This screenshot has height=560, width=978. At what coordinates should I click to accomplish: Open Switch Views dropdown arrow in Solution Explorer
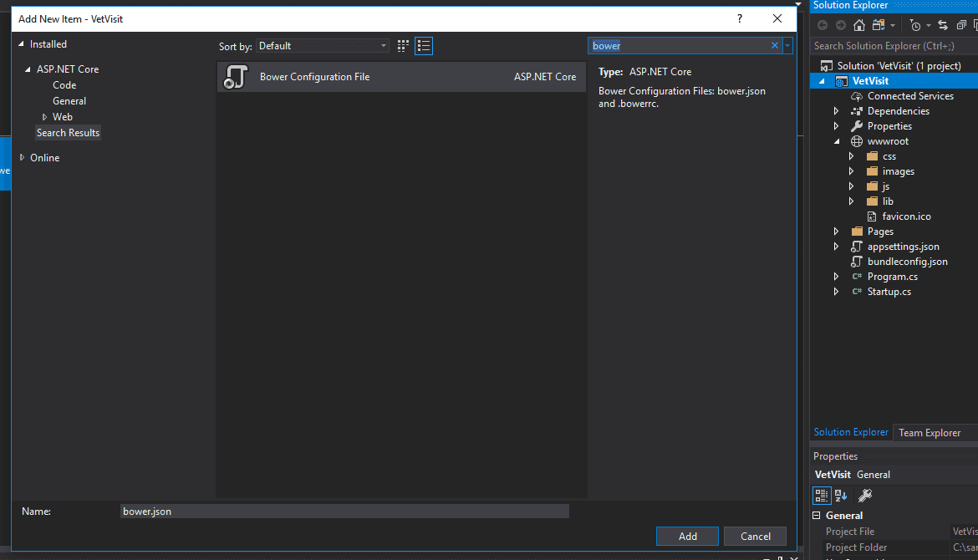[893, 26]
